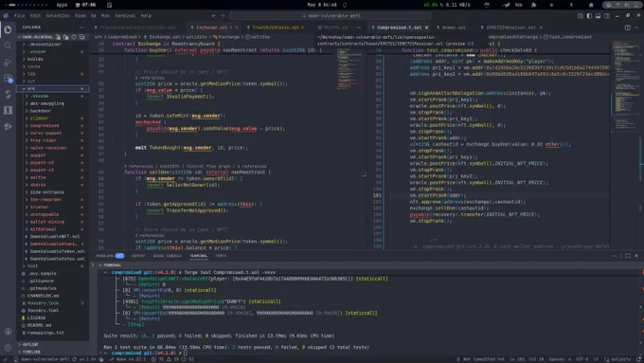Open the Terminal menu
The width and height of the screenshot is (644, 363).
tap(125, 15)
